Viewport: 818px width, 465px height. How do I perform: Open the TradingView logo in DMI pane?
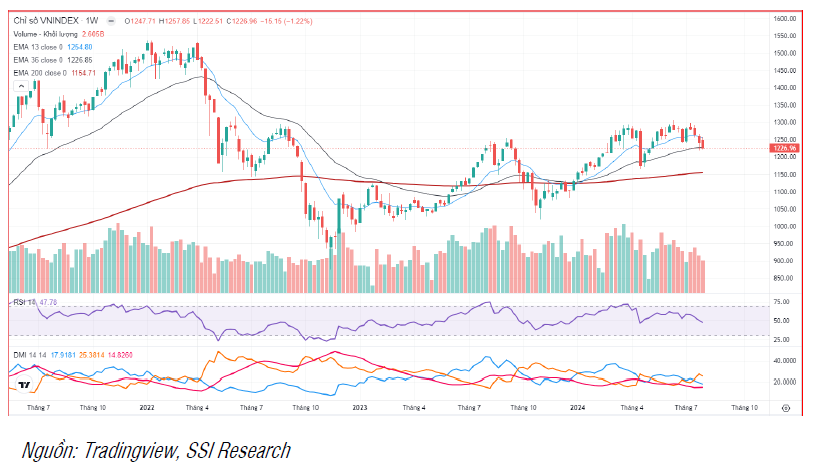pyautogui.click(x=23, y=385)
